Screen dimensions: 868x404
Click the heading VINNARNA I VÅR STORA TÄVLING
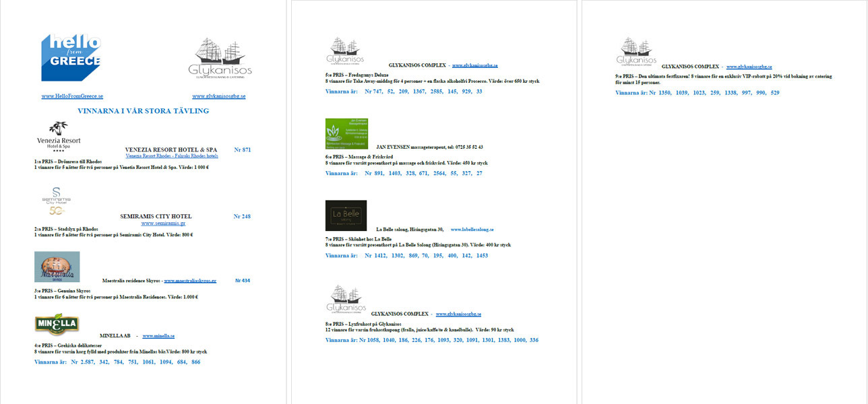[x=143, y=111]
